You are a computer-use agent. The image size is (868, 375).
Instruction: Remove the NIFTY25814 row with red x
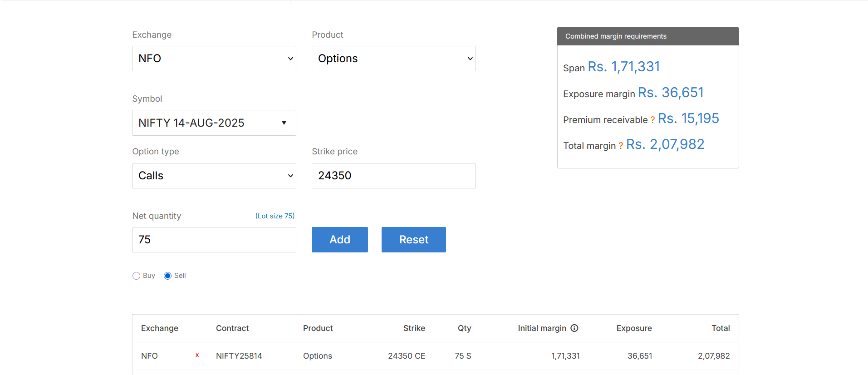(x=197, y=355)
